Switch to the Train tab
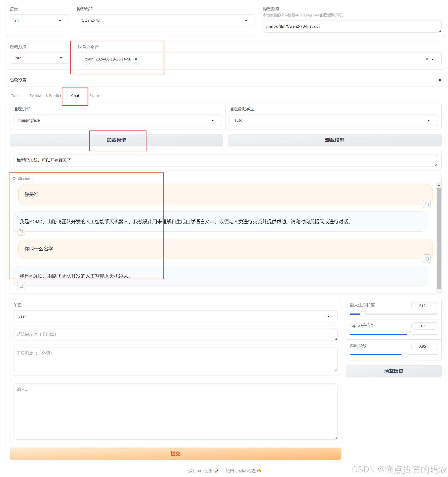 click(x=15, y=96)
